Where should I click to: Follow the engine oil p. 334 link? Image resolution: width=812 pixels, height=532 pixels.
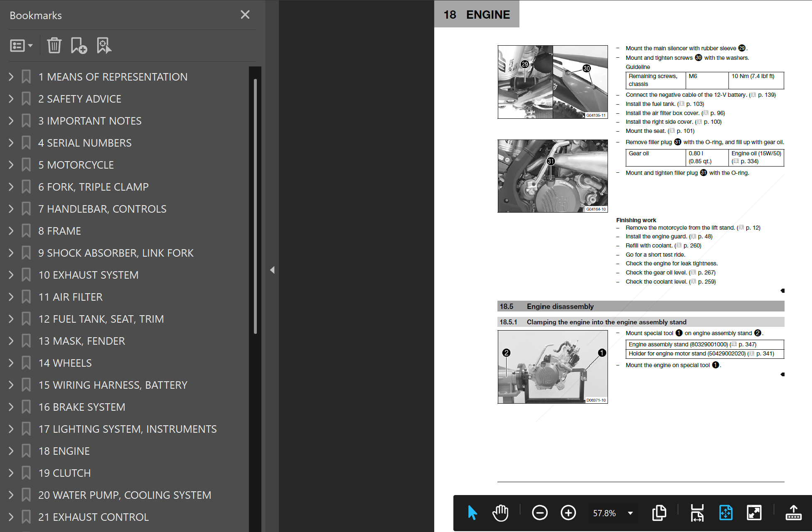(745, 161)
